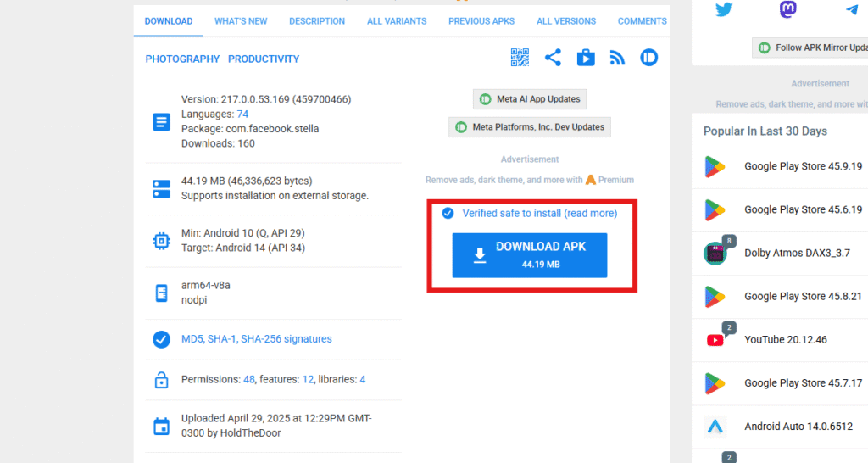Viewport: 868px width, 463px height.
Task: Click the YouTube app icon
Action: [x=715, y=340]
